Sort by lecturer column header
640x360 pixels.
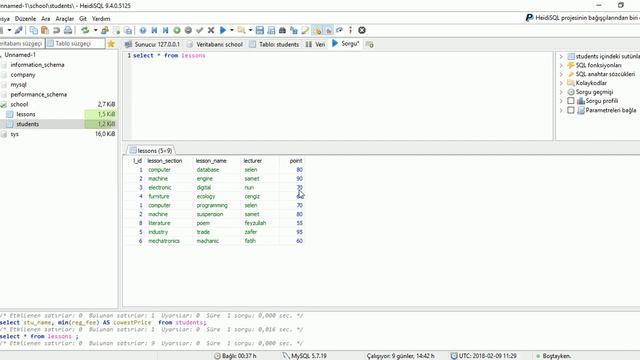253,161
